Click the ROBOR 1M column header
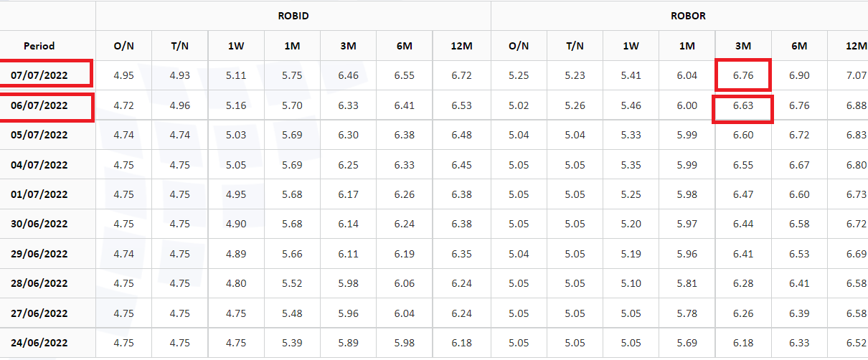Screen dimensions: 868x360 tap(687, 45)
